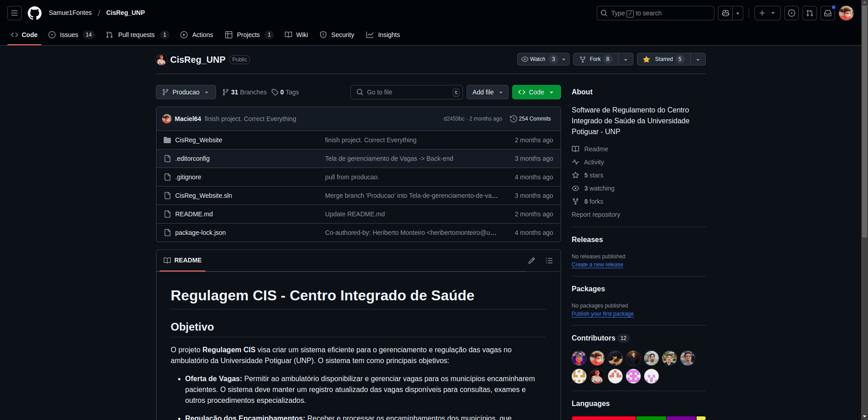Click the tag icon next to 0 Tags
This screenshot has width=868, height=420.
tap(275, 92)
